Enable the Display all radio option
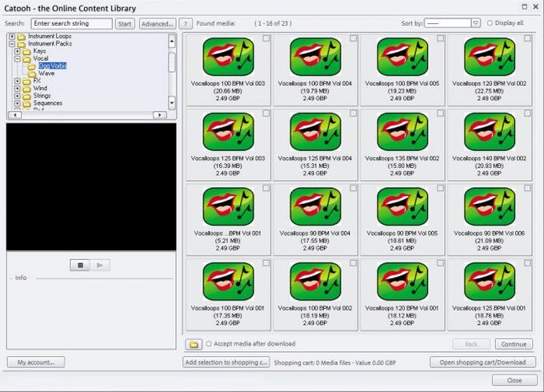Image resolution: width=544 pixels, height=392 pixels. pos(490,23)
